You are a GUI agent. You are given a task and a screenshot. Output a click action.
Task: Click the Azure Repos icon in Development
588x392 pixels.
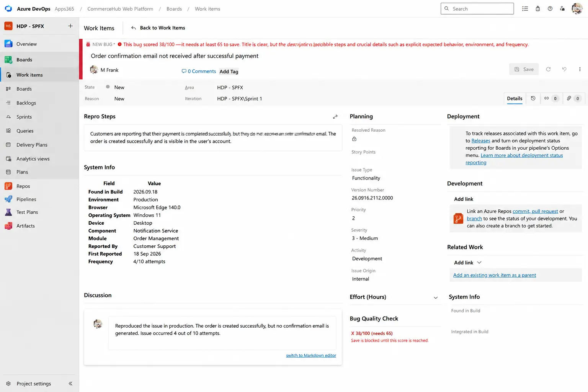[x=458, y=218]
